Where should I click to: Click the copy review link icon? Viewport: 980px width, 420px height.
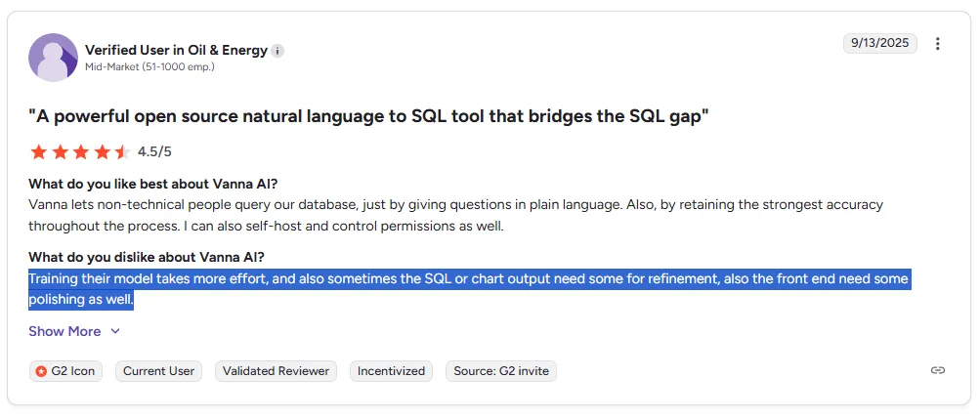(938, 370)
